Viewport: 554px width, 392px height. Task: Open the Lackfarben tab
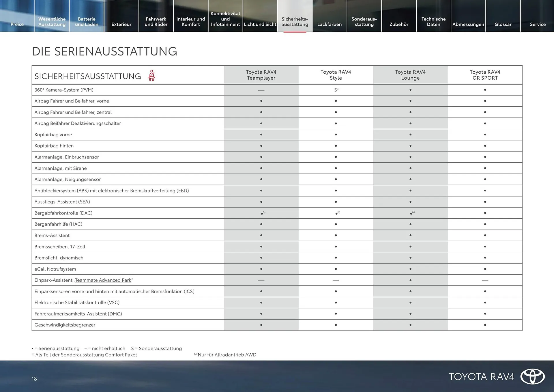(329, 24)
